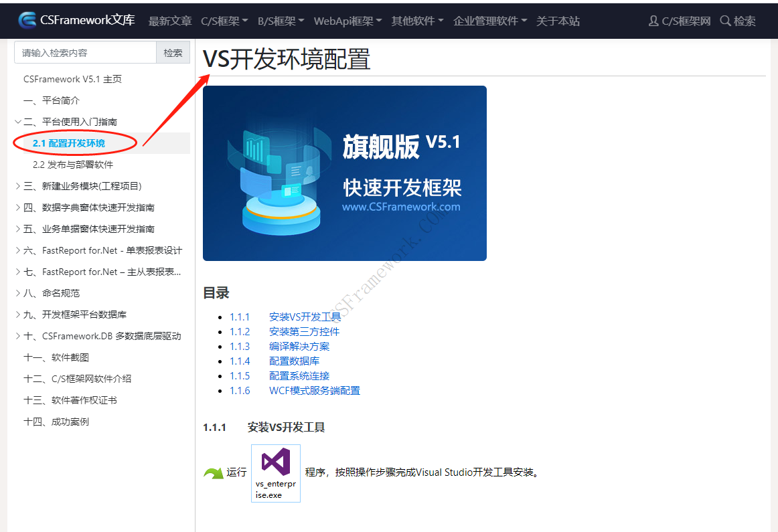Expand the 九、开发框架平台数据库 chevron

click(x=18, y=315)
